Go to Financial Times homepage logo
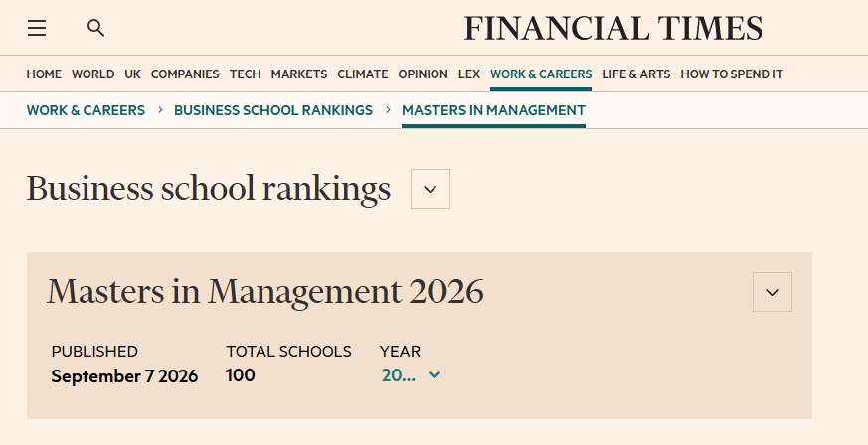This screenshot has height=445, width=868. (612, 28)
